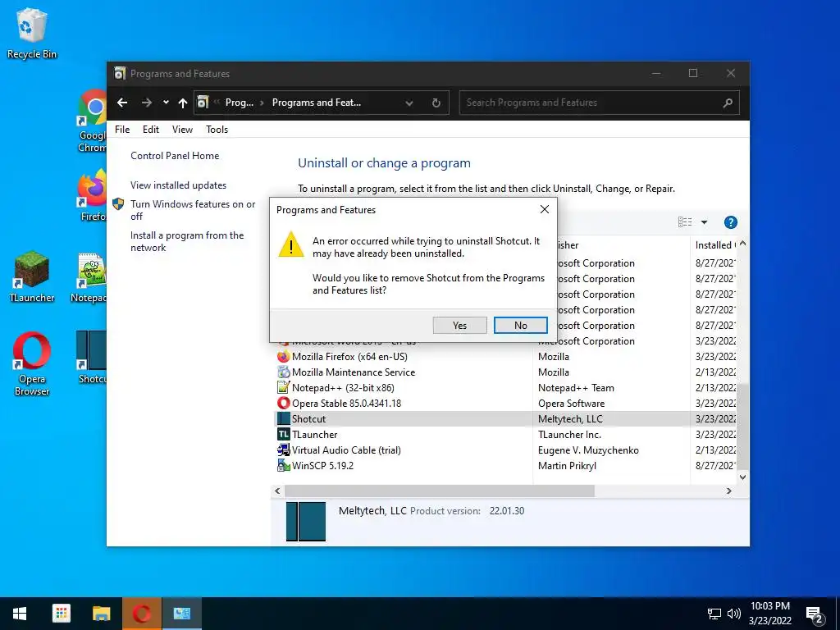Open View installed updates
This screenshot has height=630, width=840.
178,185
